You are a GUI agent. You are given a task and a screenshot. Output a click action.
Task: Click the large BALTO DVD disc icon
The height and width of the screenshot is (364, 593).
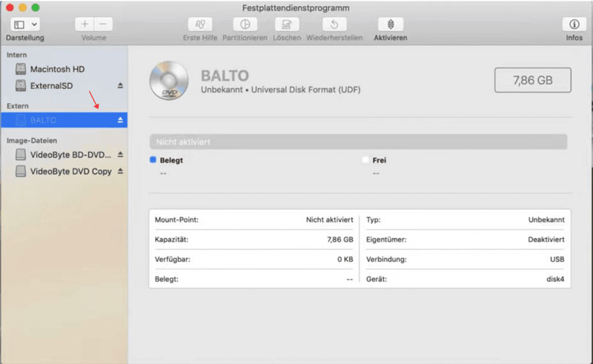coord(168,80)
